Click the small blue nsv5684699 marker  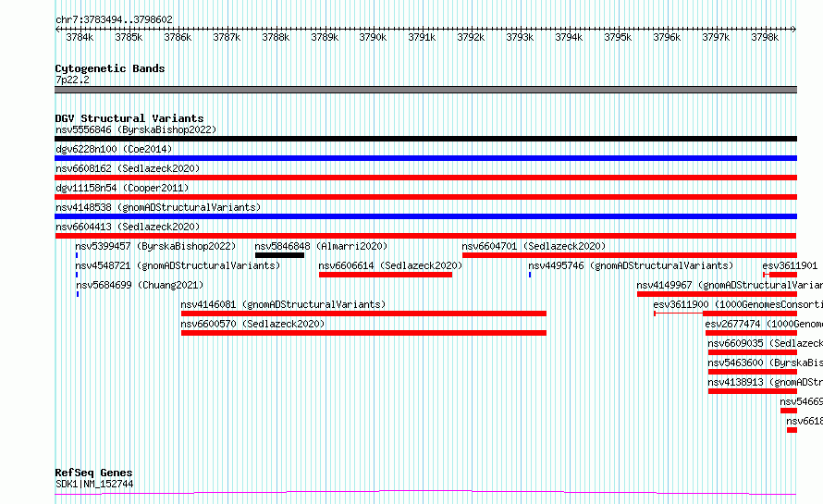click(x=78, y=294)
